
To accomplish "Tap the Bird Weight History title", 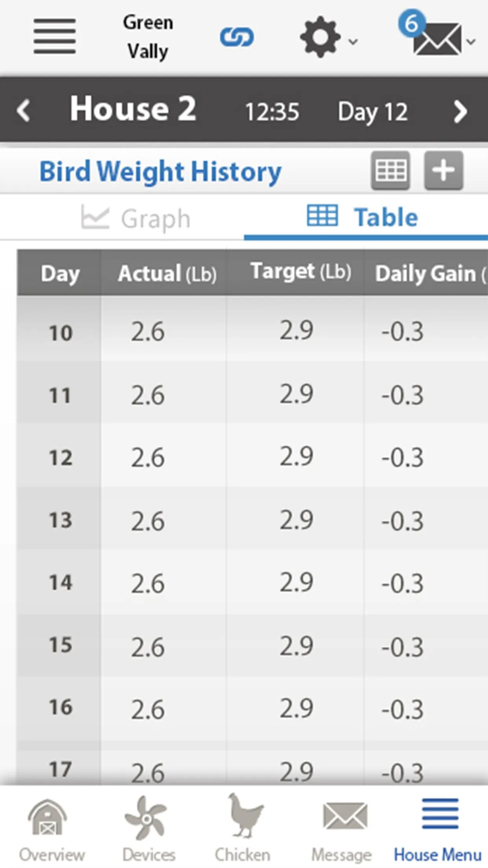I will pyautogui.click(x=160, y=172).
